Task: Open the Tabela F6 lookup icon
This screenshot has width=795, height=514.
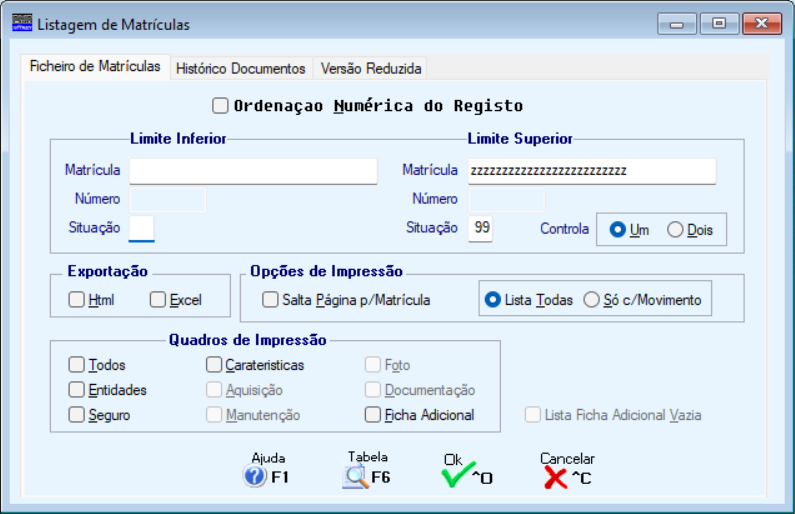Action: click(x=356, y=477)
